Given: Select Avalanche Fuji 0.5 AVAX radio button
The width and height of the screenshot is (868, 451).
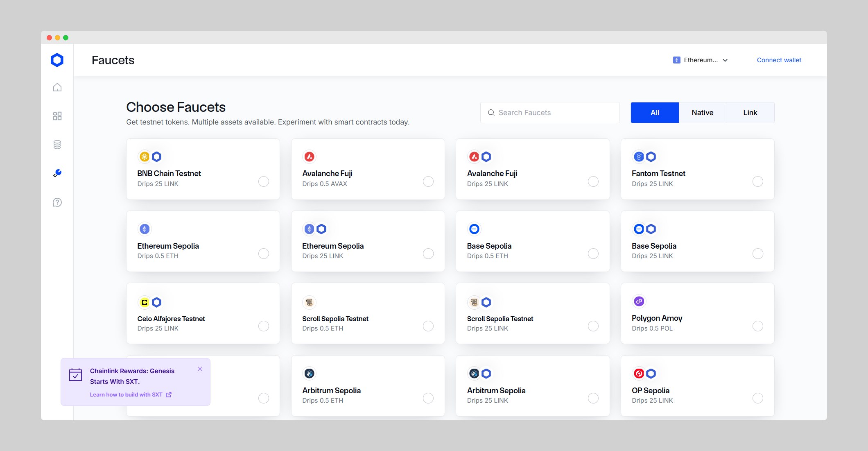Looking at the screenshot, I should (428, 181).
